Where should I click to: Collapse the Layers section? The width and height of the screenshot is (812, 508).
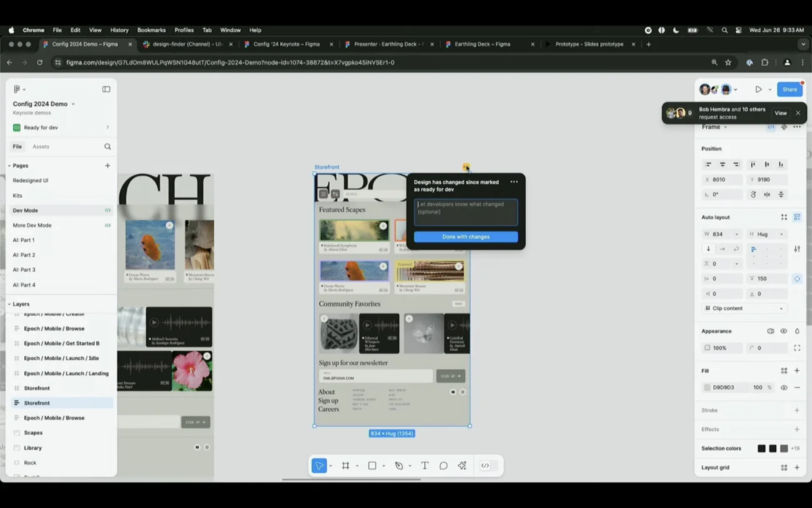point(9,304)
